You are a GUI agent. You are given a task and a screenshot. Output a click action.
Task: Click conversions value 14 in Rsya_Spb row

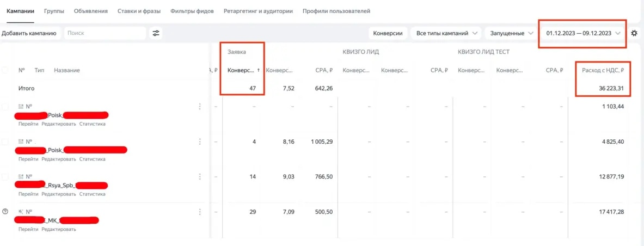pyautogui.click(x=253, y=176)
